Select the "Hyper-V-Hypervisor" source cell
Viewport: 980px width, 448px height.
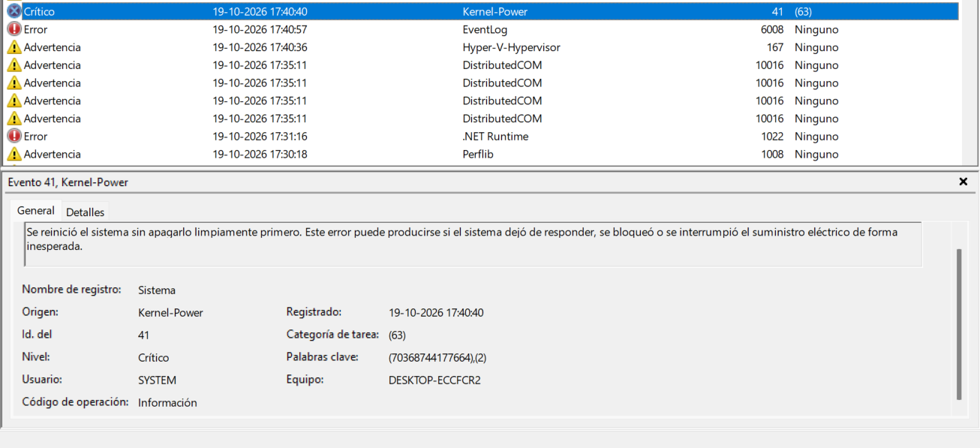tap(512, 47)
